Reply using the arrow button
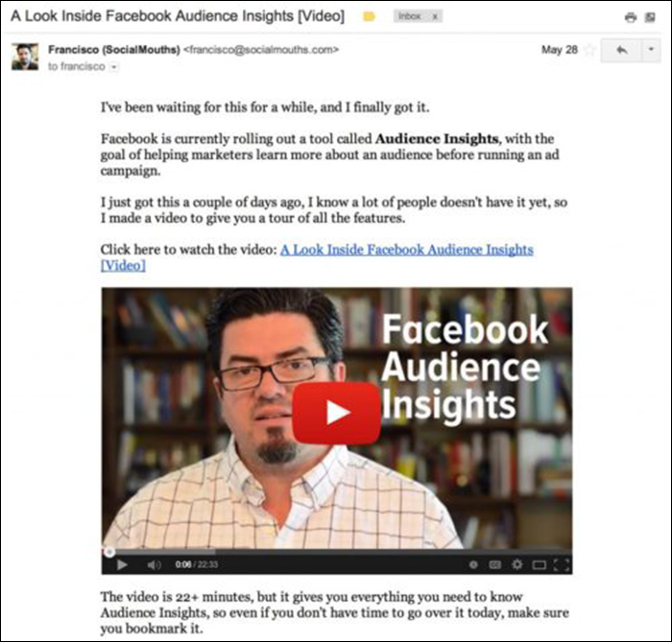 pos(621,50)
